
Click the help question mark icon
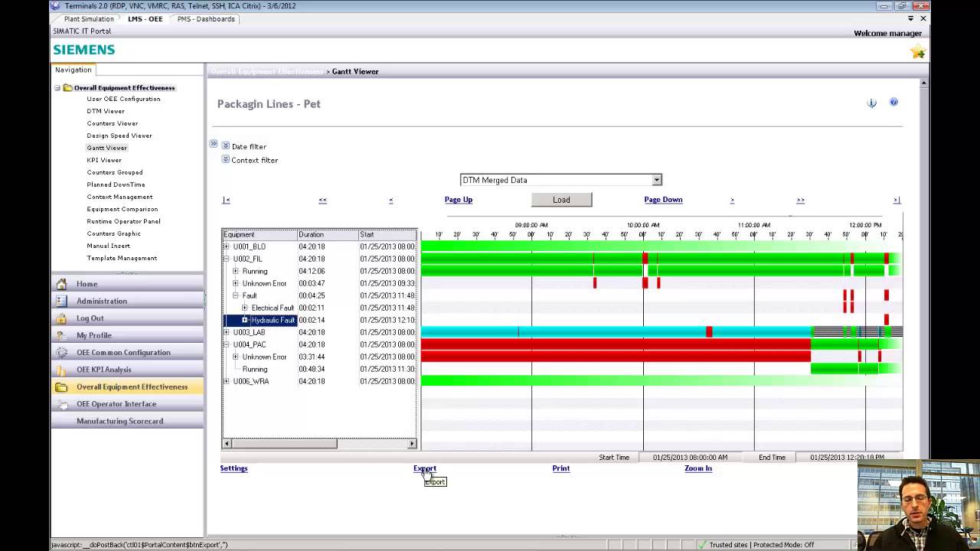coord(893,102)
